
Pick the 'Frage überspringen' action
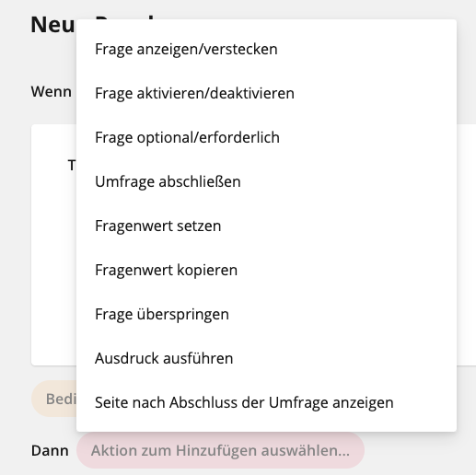coord(266,314)
